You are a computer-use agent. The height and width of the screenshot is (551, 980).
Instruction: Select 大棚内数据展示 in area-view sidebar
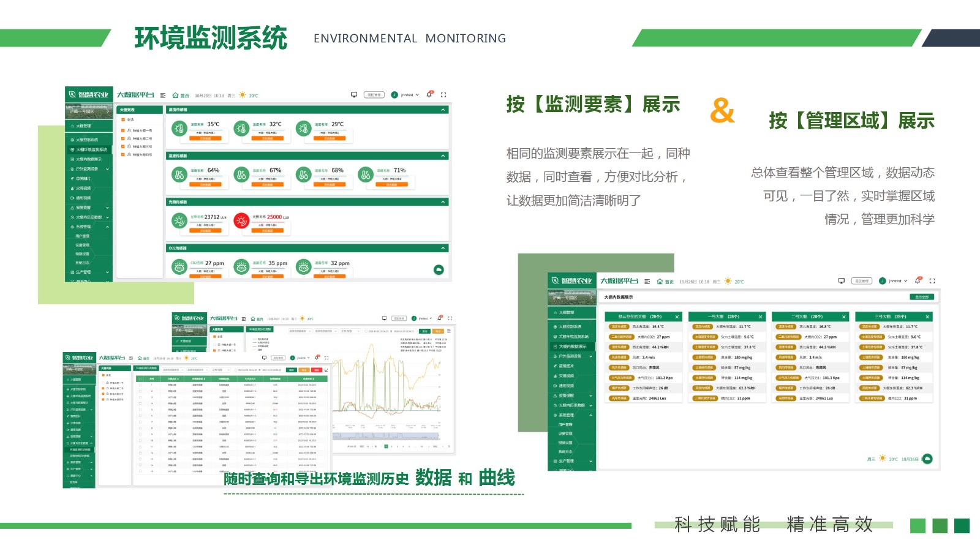point(572,347)
